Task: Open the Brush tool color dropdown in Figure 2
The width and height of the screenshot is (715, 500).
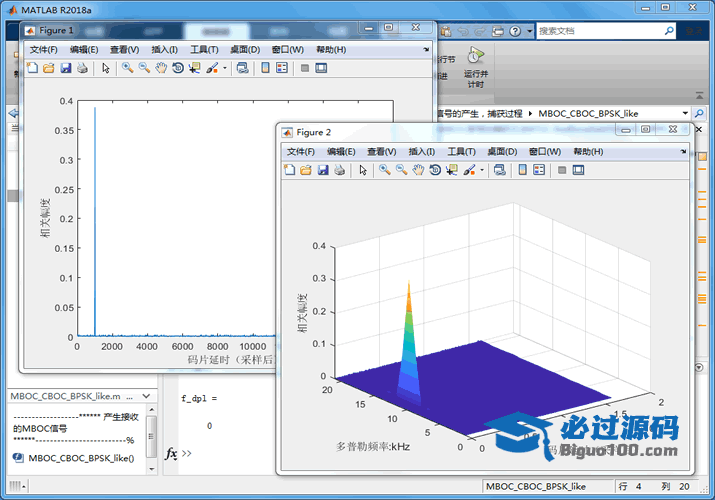Action: click(x=482, y=170)
